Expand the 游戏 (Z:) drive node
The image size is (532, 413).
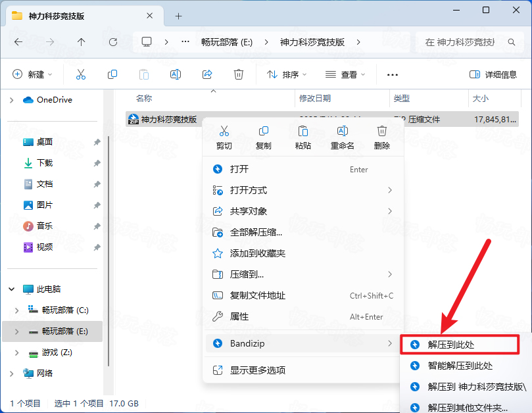pos(16,352)
